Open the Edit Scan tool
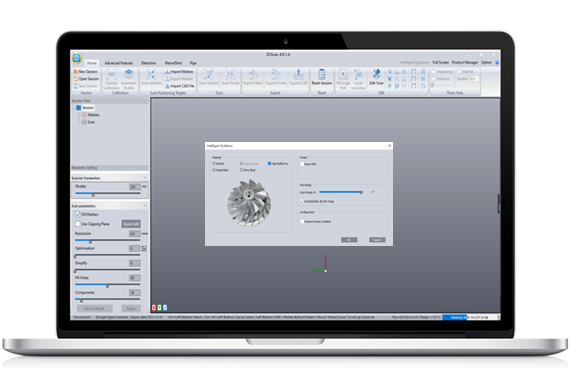Screen dimensions: 569x392 click(x=376, y=77)
